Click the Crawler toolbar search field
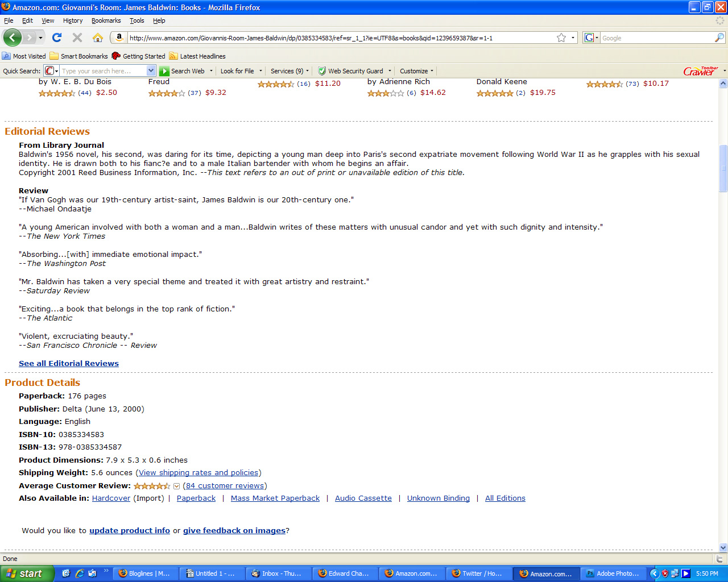This screenshot has height=582, width=728. 104,71
